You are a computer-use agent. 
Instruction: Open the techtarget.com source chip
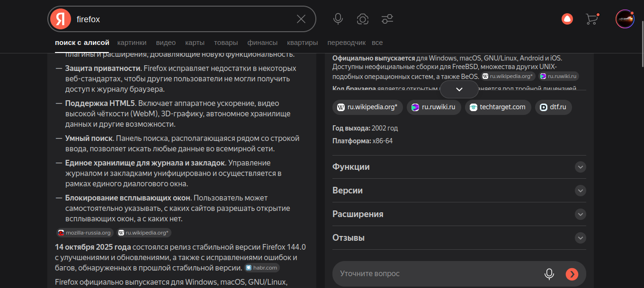click(498, 107)
